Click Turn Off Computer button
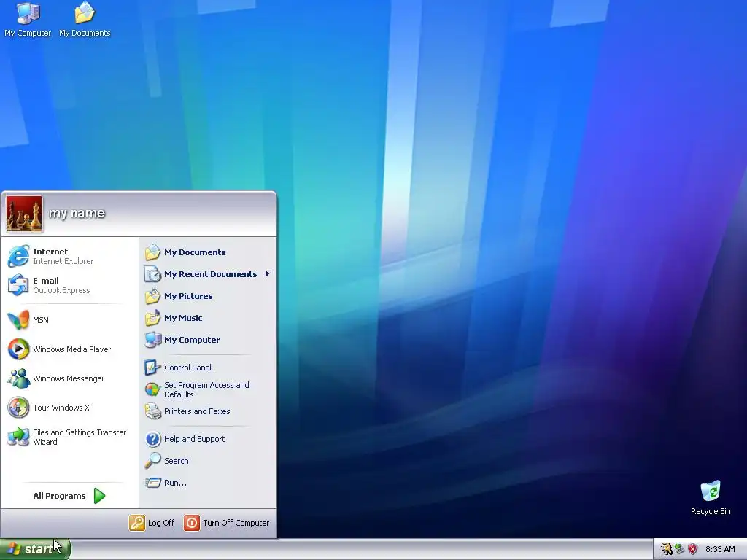Screen dimensions: 747x560 (227, 523)
